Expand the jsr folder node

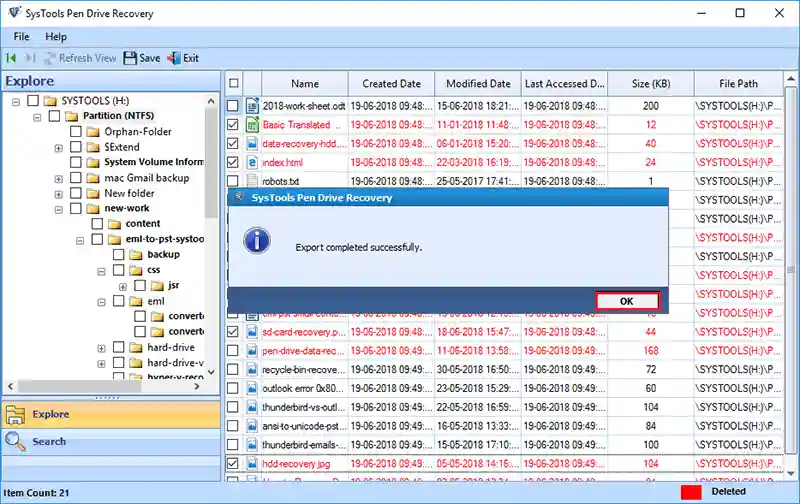click(x=122, y=287)
